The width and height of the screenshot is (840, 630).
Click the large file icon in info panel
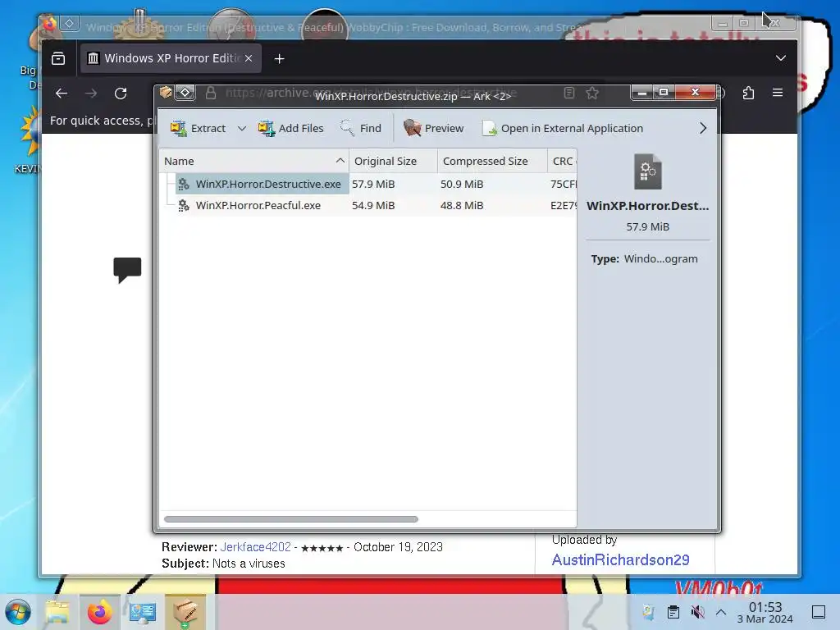648,171
